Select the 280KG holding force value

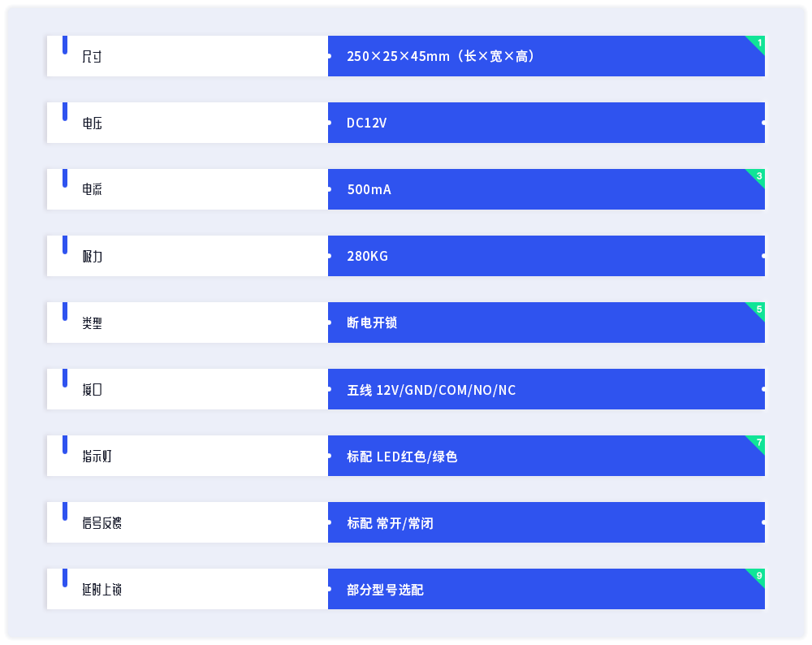coord(368,256)
